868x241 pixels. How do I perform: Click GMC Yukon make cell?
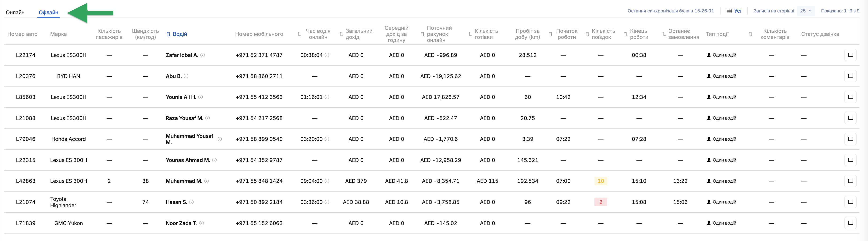(68, 223)
